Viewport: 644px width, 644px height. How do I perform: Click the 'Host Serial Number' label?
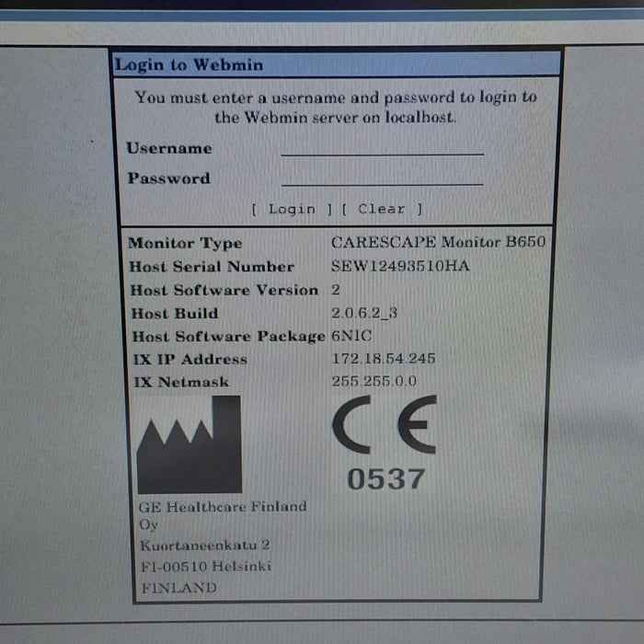coord(212,267)
